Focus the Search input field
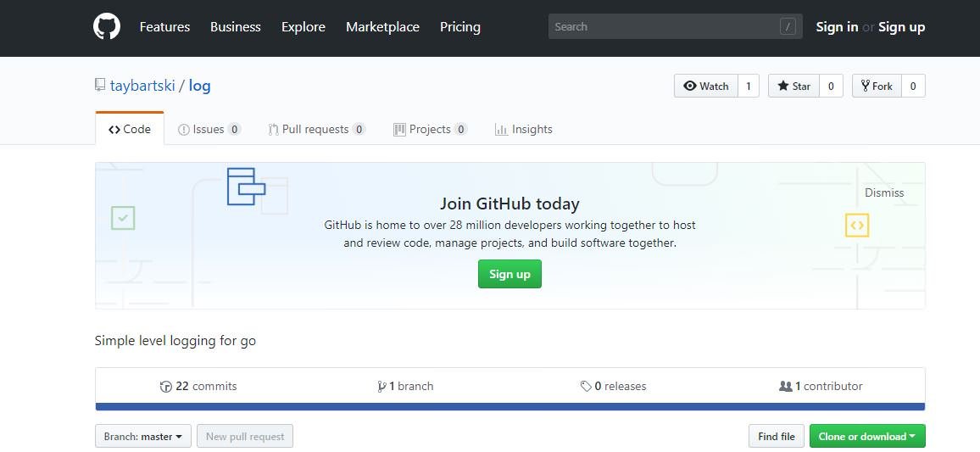This screenshot has height=452, width=980. [675, 27]
